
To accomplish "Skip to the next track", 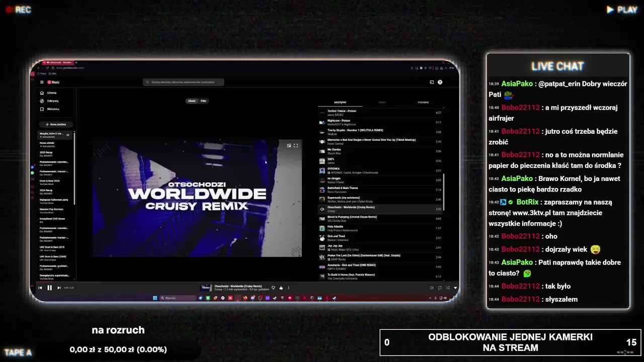I will point(59,288).
